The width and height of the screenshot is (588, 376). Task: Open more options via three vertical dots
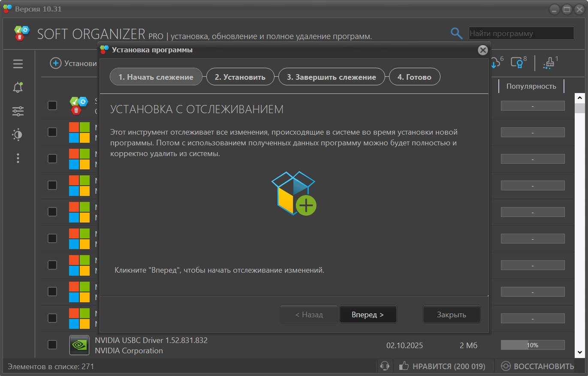click(x=18, y=158)
